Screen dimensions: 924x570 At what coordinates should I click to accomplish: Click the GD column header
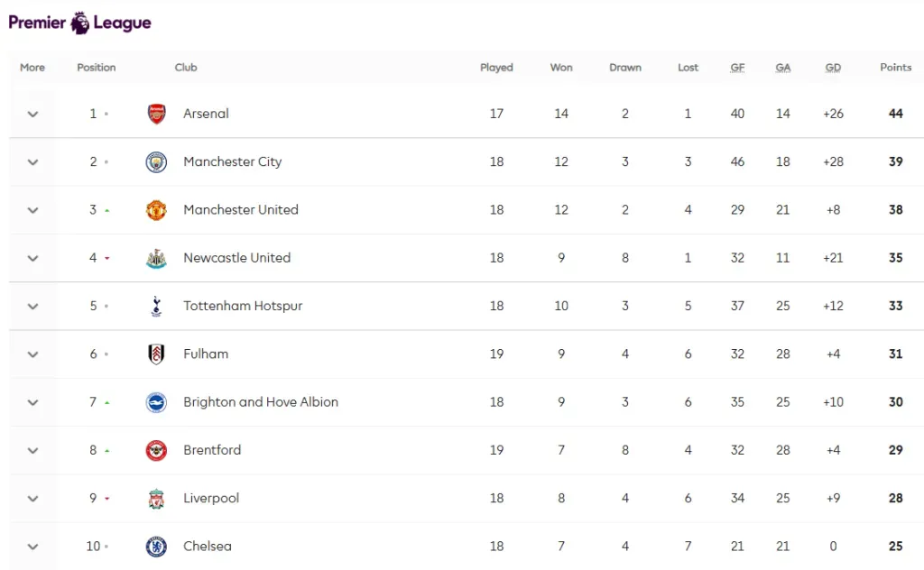coord(833,68)
